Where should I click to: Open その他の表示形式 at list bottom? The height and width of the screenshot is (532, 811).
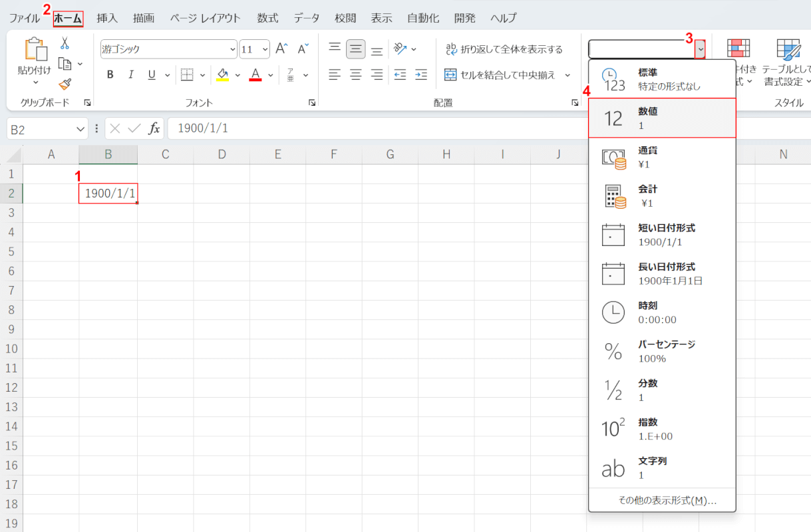[x=662, y=501]
